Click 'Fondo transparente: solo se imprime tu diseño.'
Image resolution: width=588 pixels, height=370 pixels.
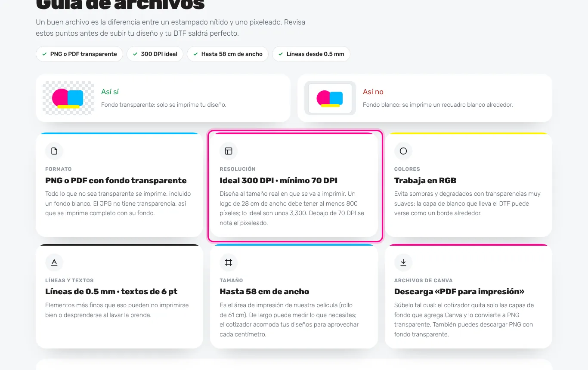click(164, 105)
